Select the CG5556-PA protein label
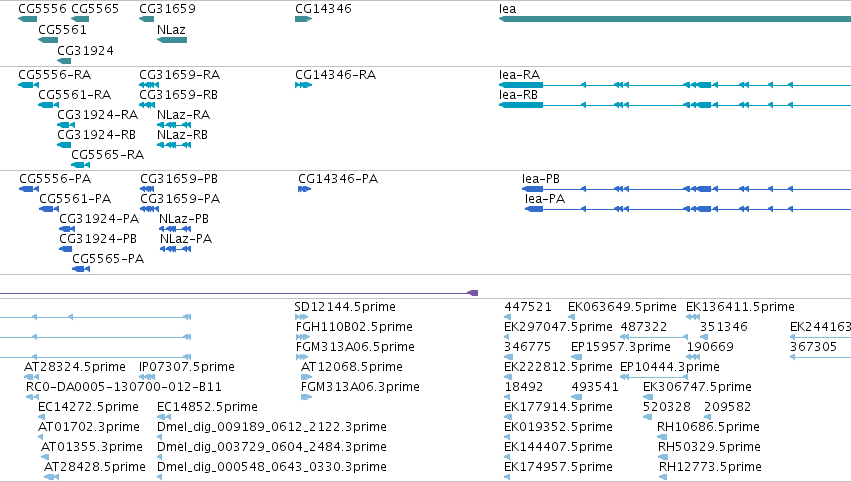The height and width of the screenshot is (482, 851). click(55, 179)
